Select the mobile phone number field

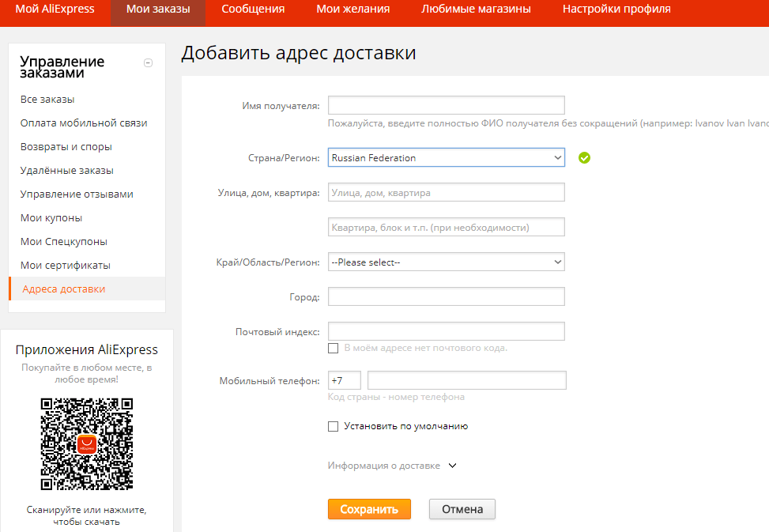(x=467, y=380)
